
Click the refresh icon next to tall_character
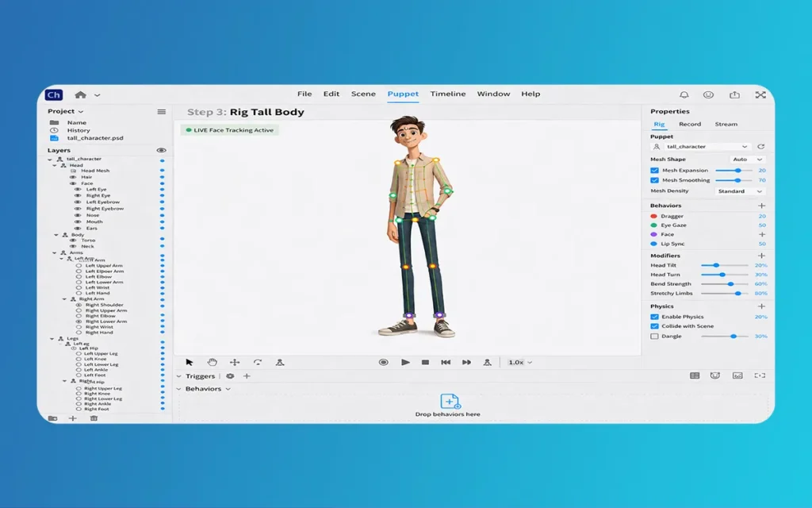pyautogui.click(x=761, y=147)
